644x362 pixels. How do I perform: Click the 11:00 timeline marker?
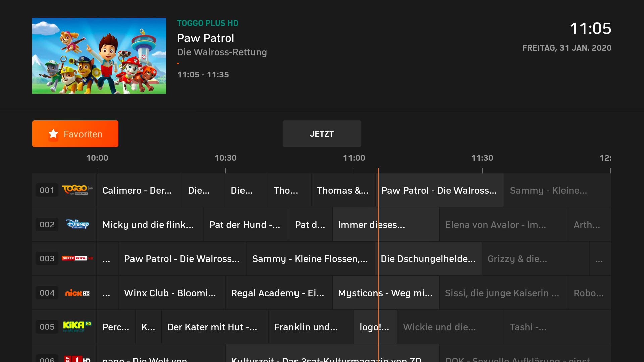tap(354, 158)
